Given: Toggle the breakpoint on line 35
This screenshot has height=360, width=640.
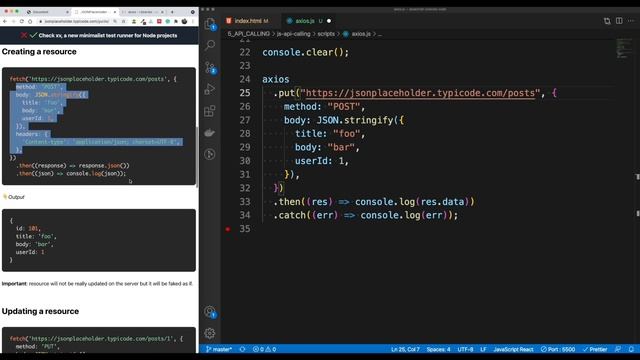Looking at the screenshot, I should point(228,229).
